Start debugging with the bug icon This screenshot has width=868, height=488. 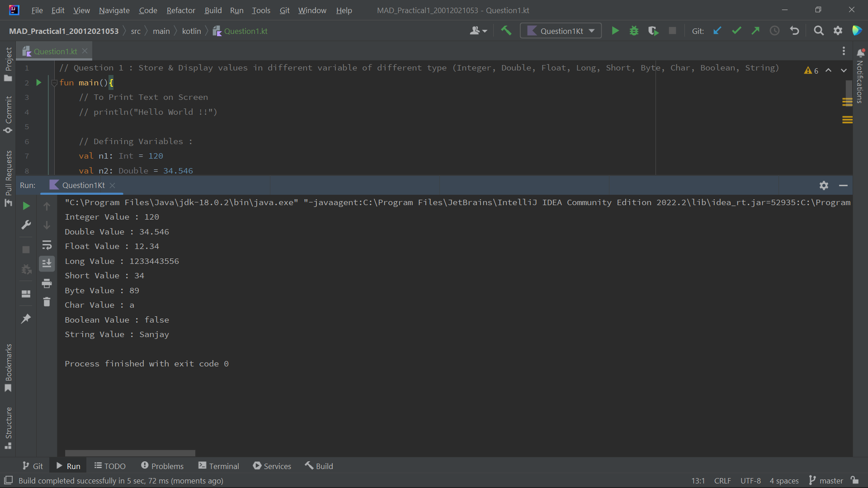pyautogui.click(x=634, y=30)
